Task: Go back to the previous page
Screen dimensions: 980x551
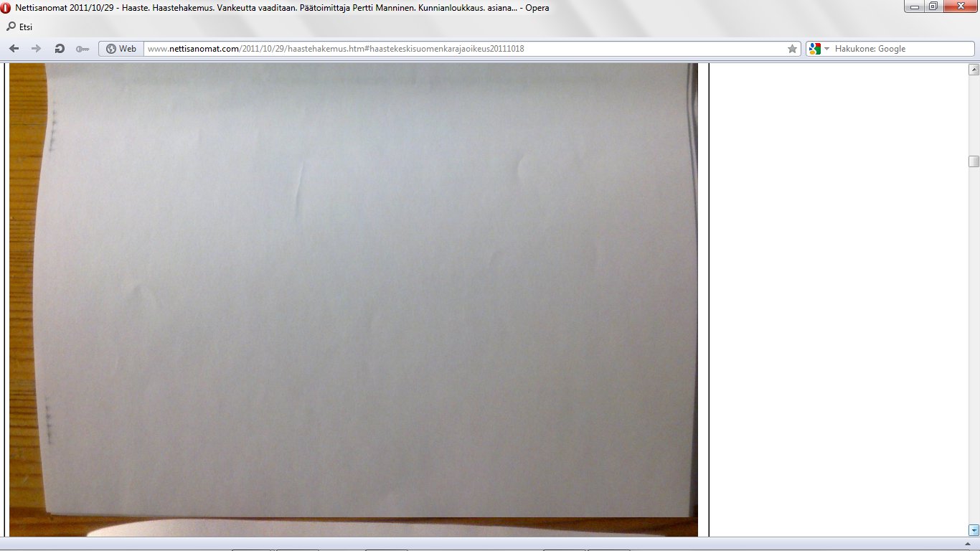Action: point(14,49)
